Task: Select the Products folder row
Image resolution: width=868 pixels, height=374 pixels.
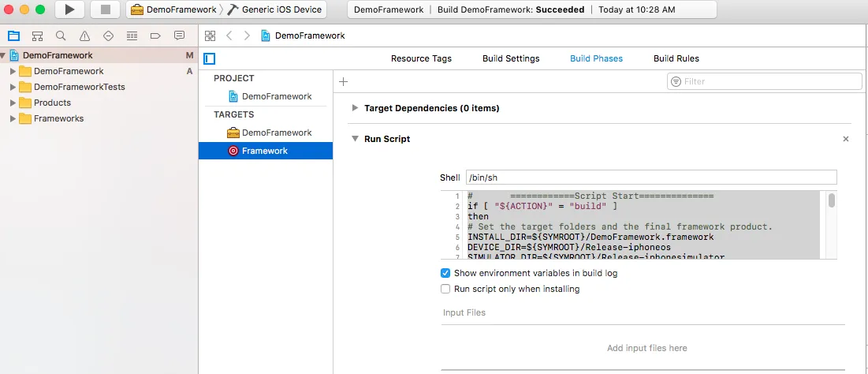Action: coord(99,103)
